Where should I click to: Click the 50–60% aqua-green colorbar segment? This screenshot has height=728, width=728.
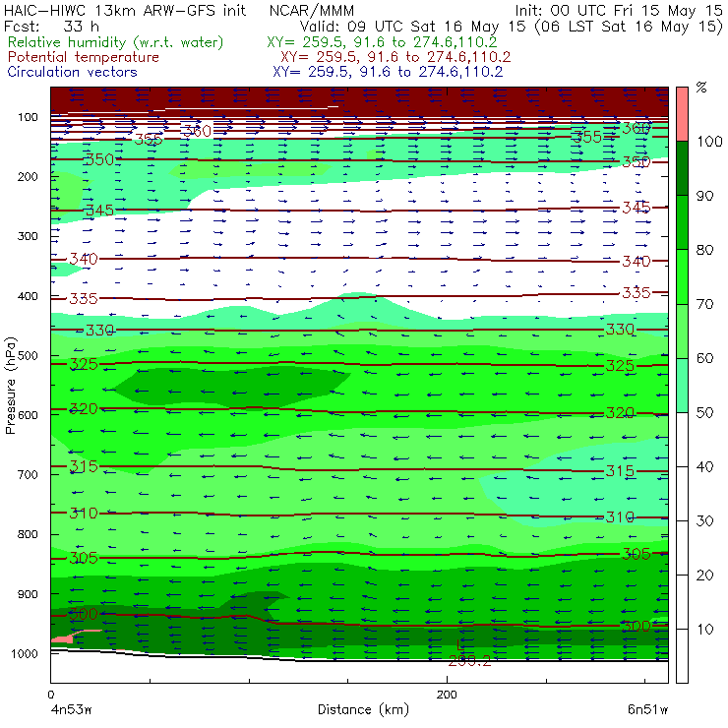click(682, 386)
